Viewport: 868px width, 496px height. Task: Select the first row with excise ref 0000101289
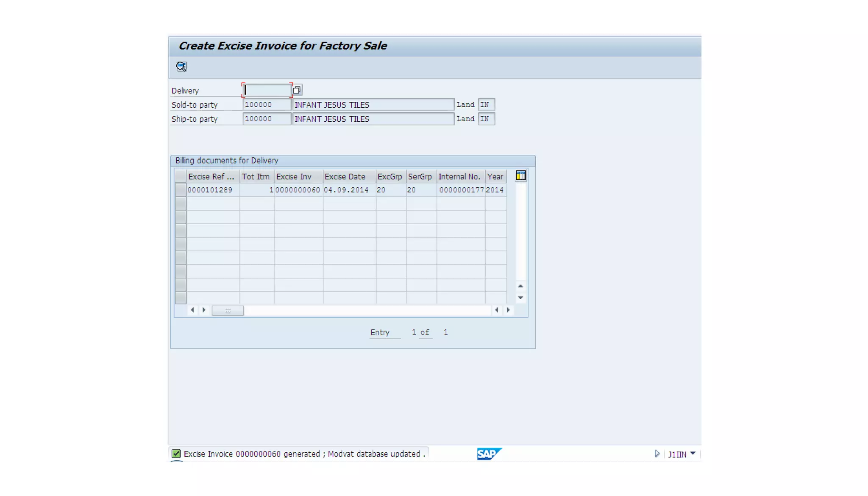point(181,190)
